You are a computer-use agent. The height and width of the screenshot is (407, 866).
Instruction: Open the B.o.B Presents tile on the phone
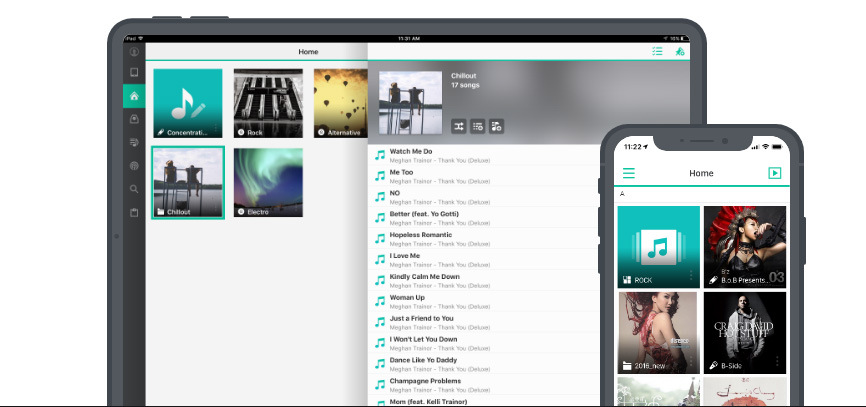pyautogui.click(x=744, y=247)
